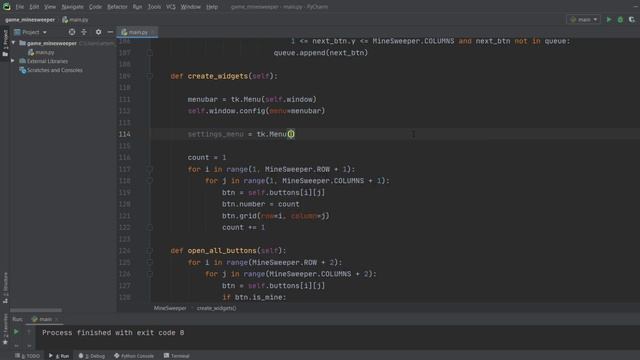
Task: Click line number 114 in gutter
Action: [124, 134]
